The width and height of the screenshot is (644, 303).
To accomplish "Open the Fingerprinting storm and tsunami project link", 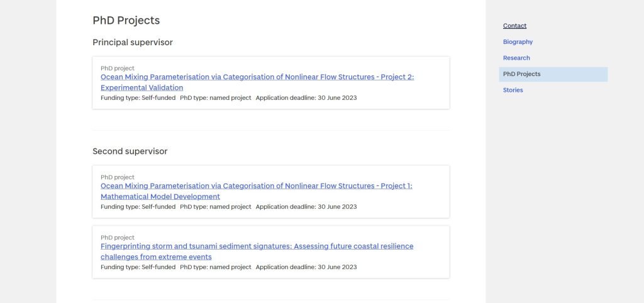I will 257,251.
